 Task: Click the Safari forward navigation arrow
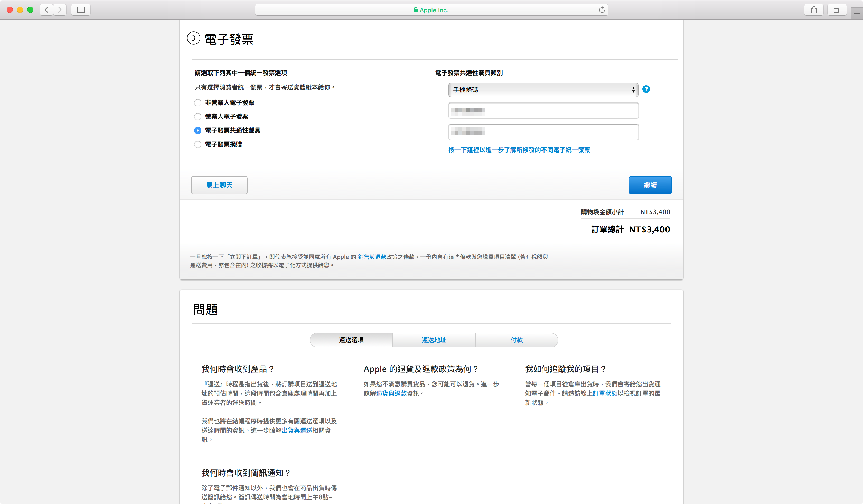tap(60, 10)
